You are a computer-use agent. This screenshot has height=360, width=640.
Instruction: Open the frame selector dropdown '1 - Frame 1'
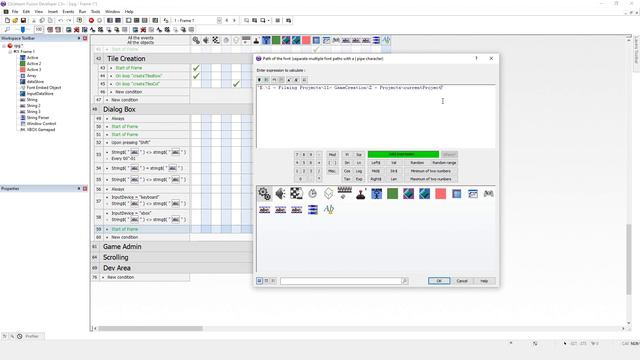point(219,20)
